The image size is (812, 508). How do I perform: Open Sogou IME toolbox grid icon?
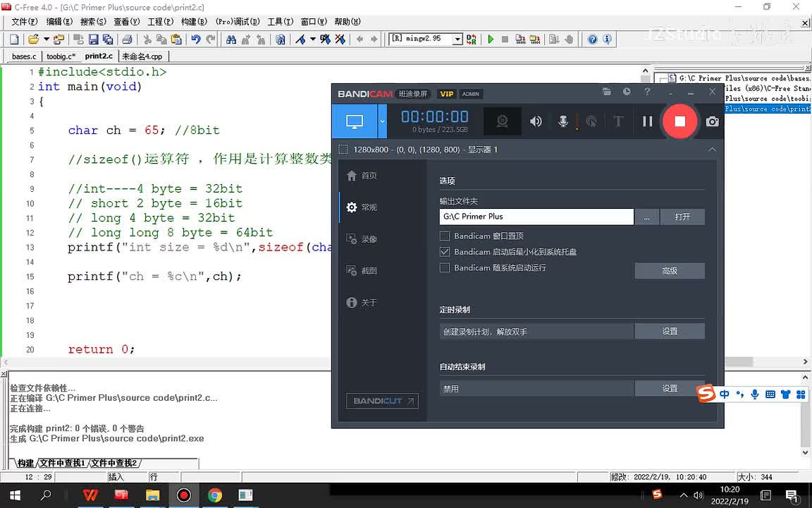pos(801,394)
